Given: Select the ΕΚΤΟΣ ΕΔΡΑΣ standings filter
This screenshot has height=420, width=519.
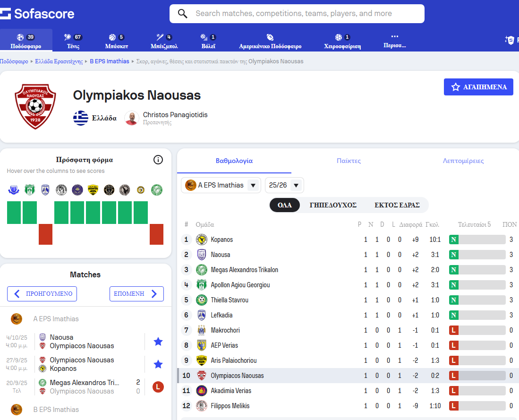Looking at the screenshot, I should (x=397, y=205).
